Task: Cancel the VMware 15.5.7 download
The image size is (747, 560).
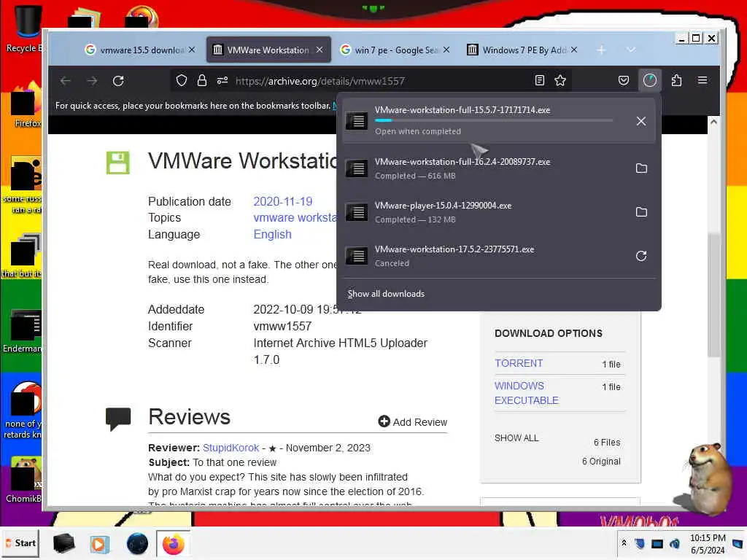Action: tap(641, 122)
